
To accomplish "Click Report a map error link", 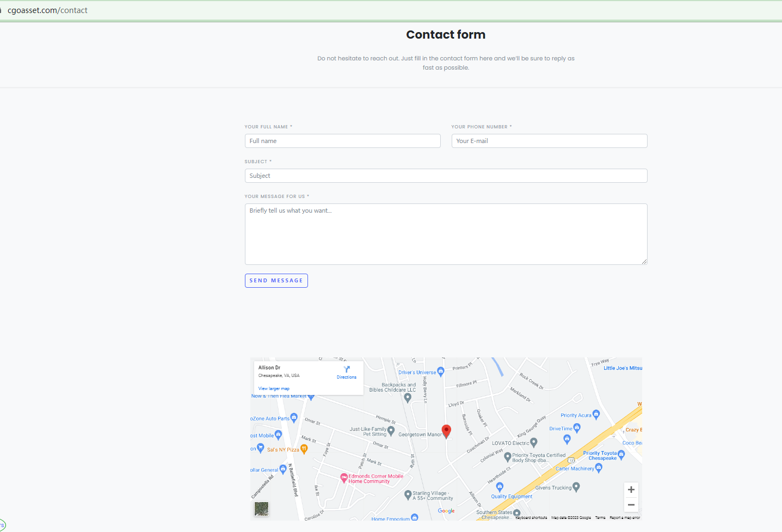I will click(625, 518).
